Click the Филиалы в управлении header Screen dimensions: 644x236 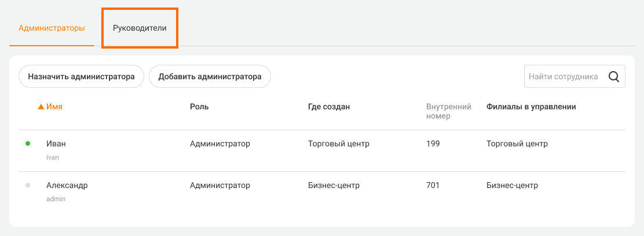click(531, 107)
